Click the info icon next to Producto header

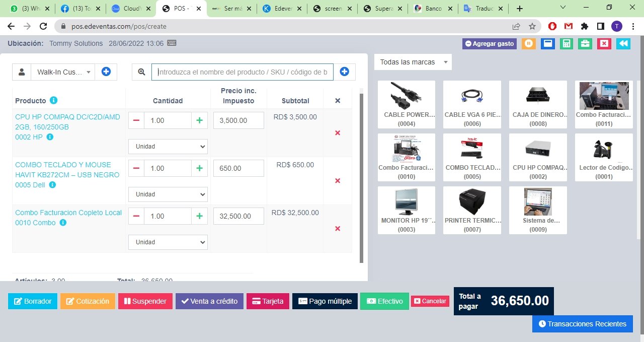[54, 100]
